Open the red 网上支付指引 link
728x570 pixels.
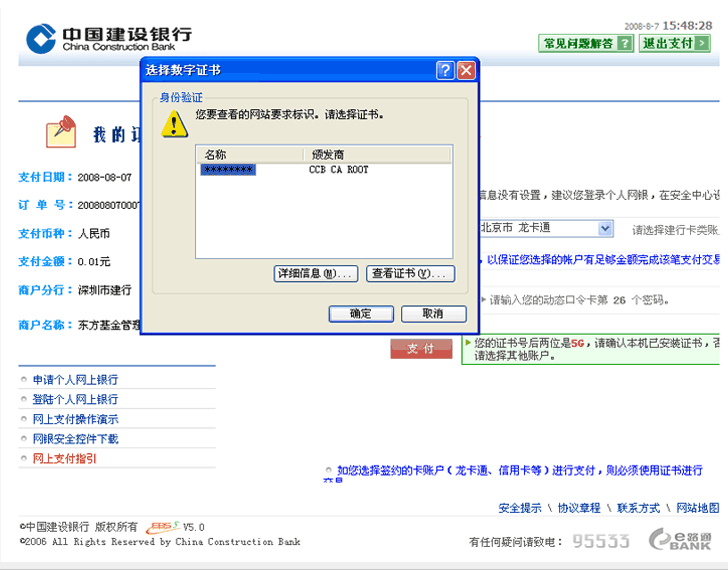click(x=65, y=459)
